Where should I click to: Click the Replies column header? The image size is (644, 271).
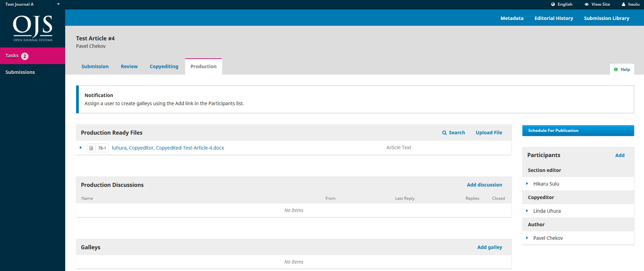pos(472,198)
